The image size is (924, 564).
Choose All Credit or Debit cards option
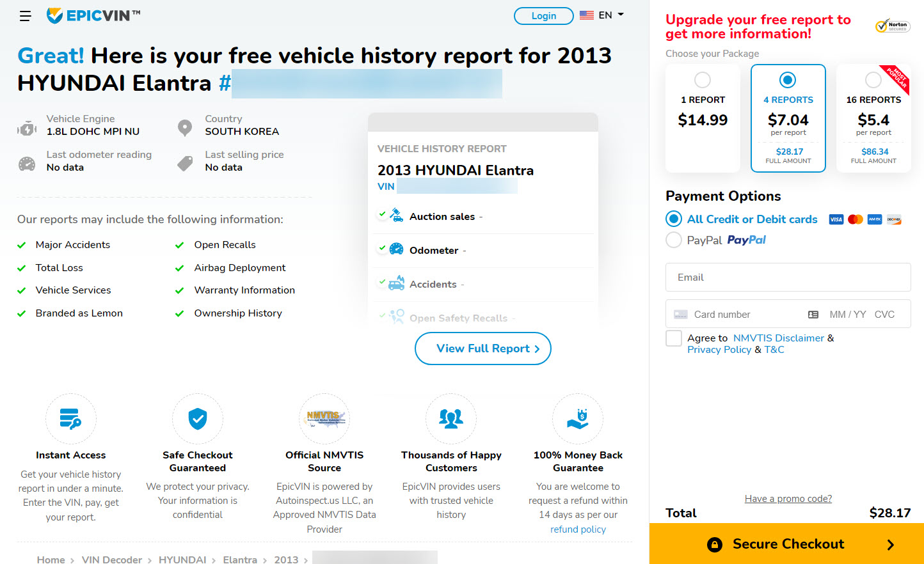674,219
